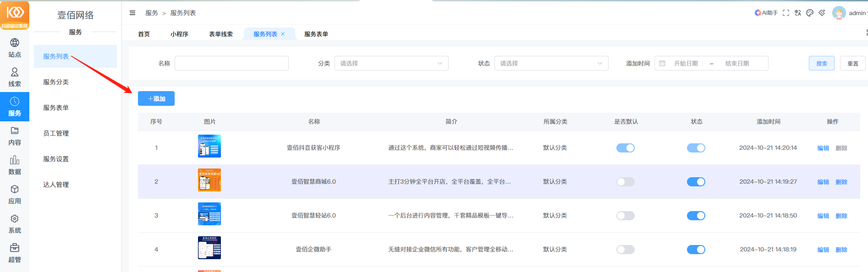Expand the admin user menu
868x272 pixels.
coord(857,13)
